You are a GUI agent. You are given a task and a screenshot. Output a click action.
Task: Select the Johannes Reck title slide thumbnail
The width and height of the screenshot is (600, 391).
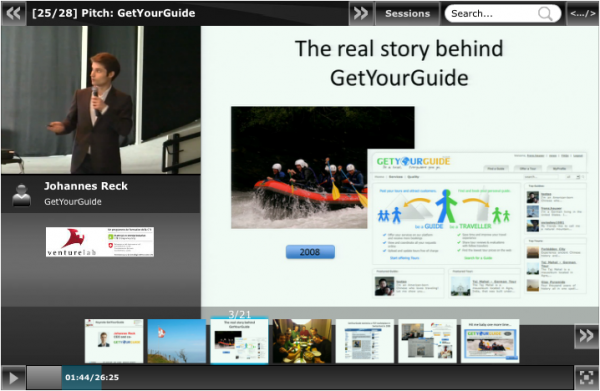click(114, 341)
